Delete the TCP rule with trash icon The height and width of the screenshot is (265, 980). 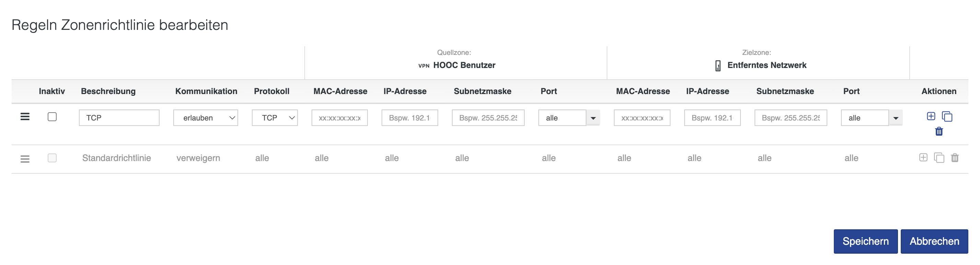pos(939,131)
